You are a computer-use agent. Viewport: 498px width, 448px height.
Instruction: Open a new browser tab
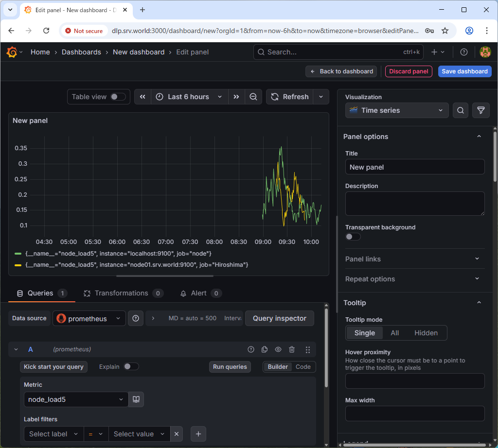click(142, 10)
